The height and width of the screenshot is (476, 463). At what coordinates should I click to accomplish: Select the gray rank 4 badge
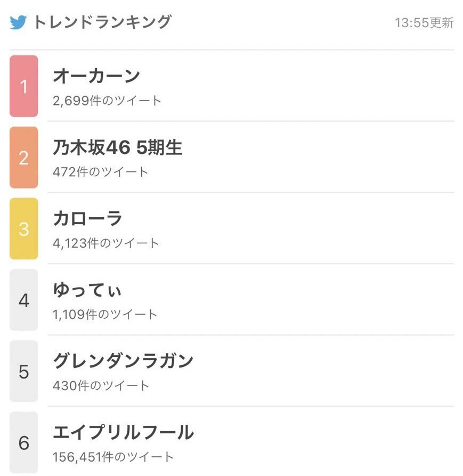click(23, 300)
